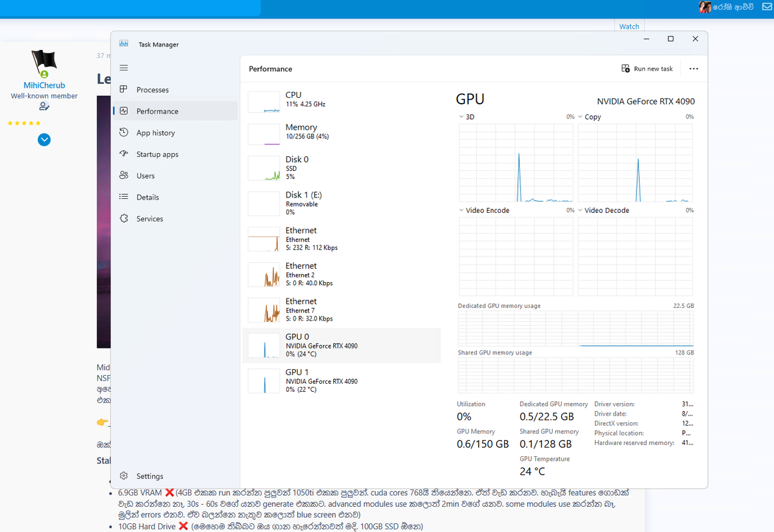Image resolution: width=774 pixels, height=532 pixels.
Task: Switch to the Users page
Action: click(146, 176)
